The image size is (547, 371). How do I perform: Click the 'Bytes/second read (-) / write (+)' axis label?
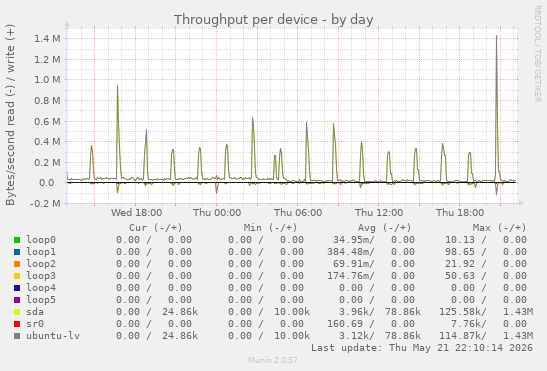tap(10, 115)
